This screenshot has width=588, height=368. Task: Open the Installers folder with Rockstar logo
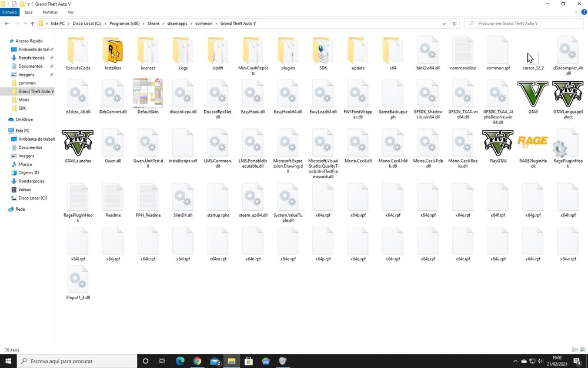pyautogui.click(x=113, y=51)
